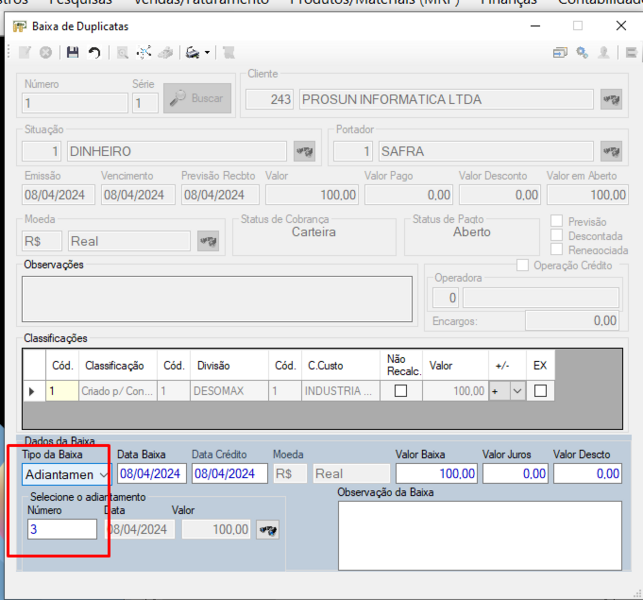The image size is (643, 600).
Task: Click the Valor Baixa field
Action: tap(437, 474)
